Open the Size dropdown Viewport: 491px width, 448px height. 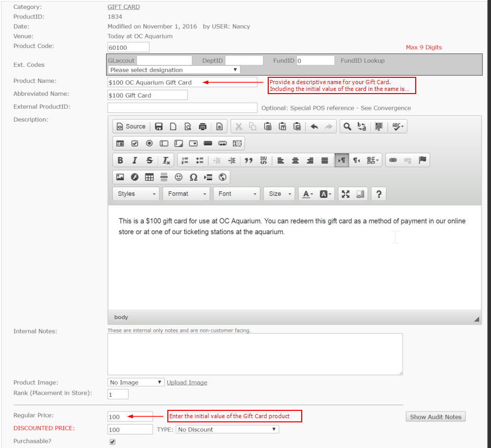(279, 194)
